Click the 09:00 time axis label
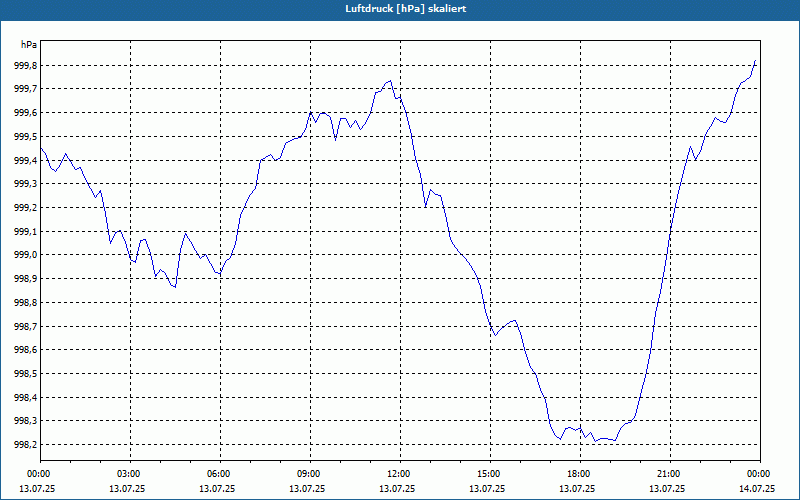The width and height of the screenshot is (800, 500). pyautogui.click(x=310, y=474)
